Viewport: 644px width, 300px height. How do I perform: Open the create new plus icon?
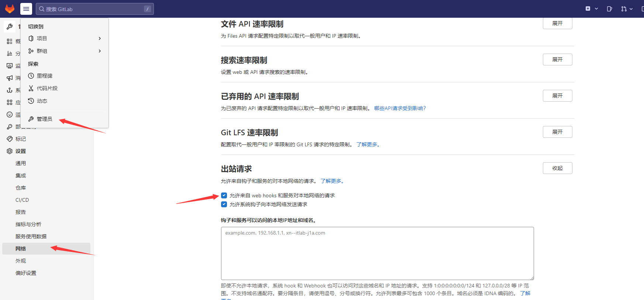pos(588,9)
